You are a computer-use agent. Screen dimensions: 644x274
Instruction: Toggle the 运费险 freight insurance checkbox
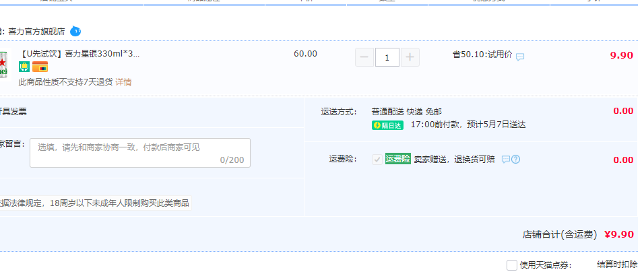click(377, 160)
